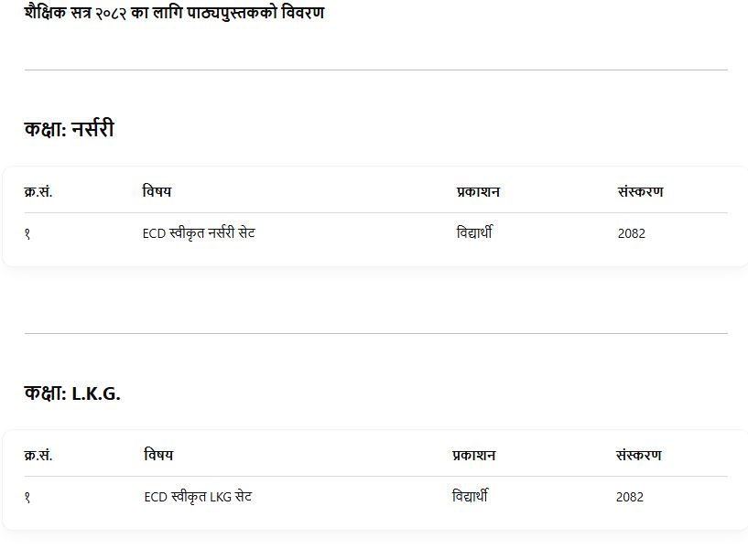Click the 2082 edition in L.K.G. table

pos(629,497)
